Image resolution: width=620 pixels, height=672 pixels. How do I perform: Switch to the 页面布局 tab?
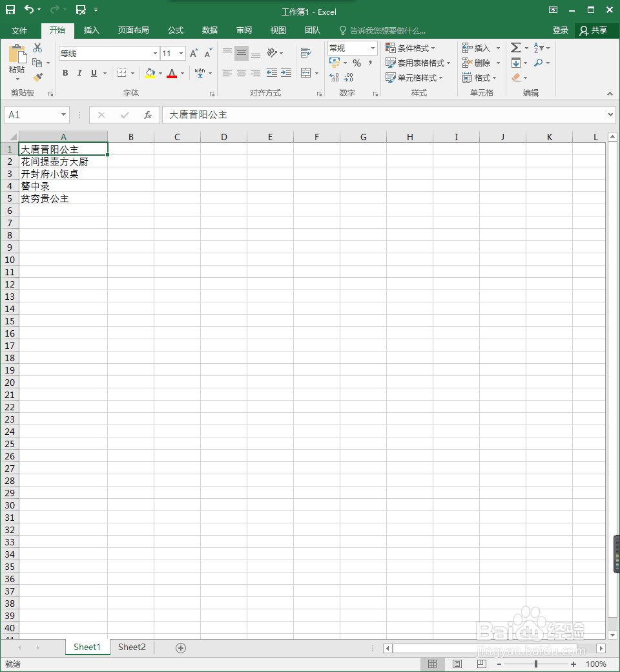[133, 30]
